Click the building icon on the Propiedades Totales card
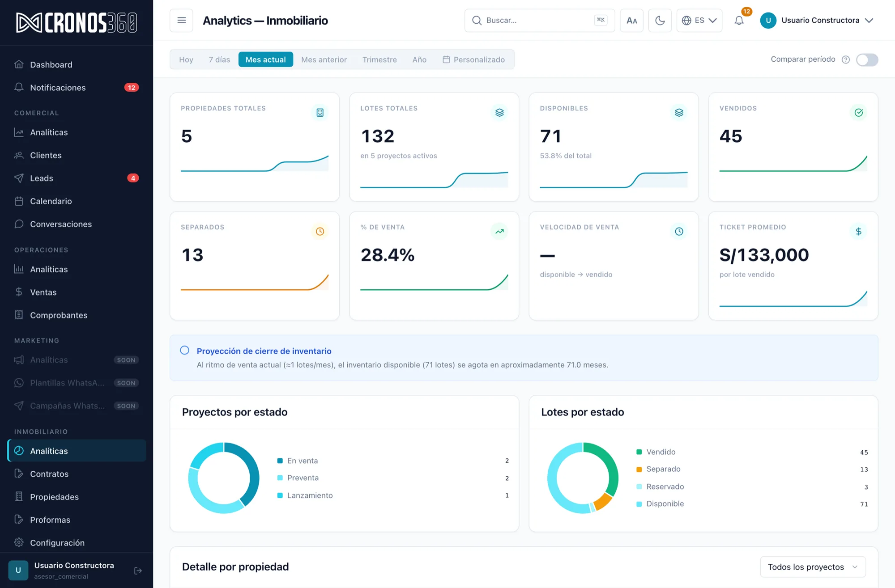895x588 pixels. point(320,113)
